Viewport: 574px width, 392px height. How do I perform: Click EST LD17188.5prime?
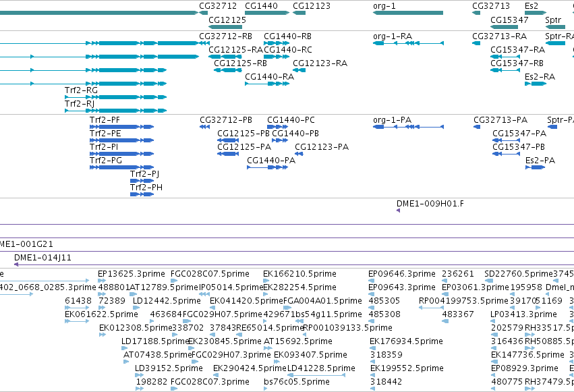(125, 348)
